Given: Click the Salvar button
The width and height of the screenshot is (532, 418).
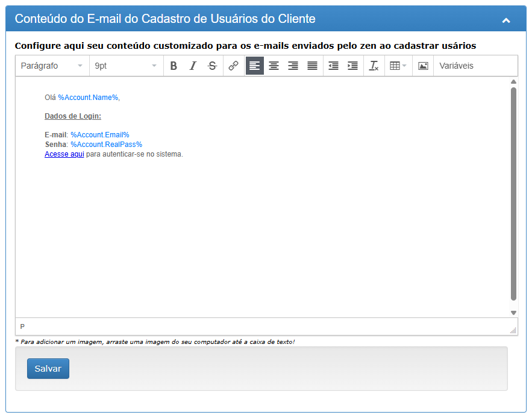Looking at the screenshot, I should coord(48,369).
